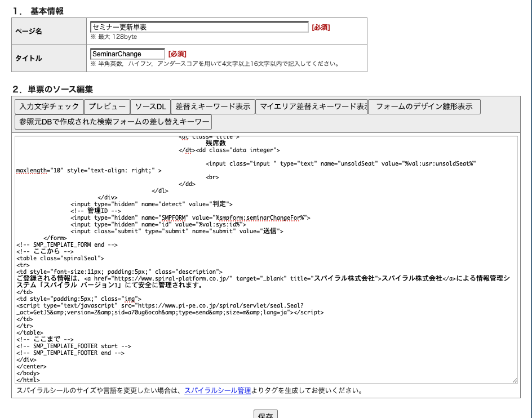
Task: Click the ページ名 input field
Action: [199, 27]
